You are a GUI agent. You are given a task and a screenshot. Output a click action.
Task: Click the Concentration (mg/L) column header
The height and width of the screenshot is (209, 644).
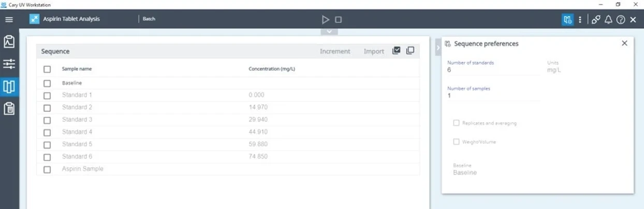(x=272, y=69)
